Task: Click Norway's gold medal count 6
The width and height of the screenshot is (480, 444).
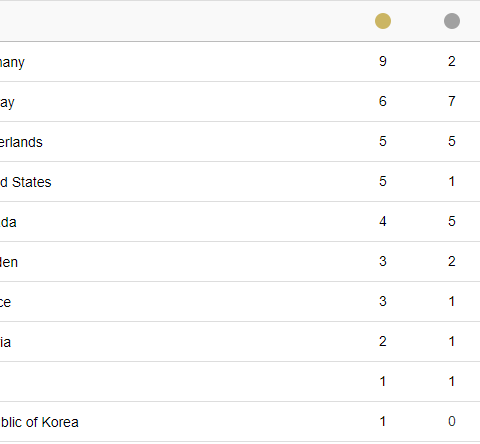Action: 383,101
